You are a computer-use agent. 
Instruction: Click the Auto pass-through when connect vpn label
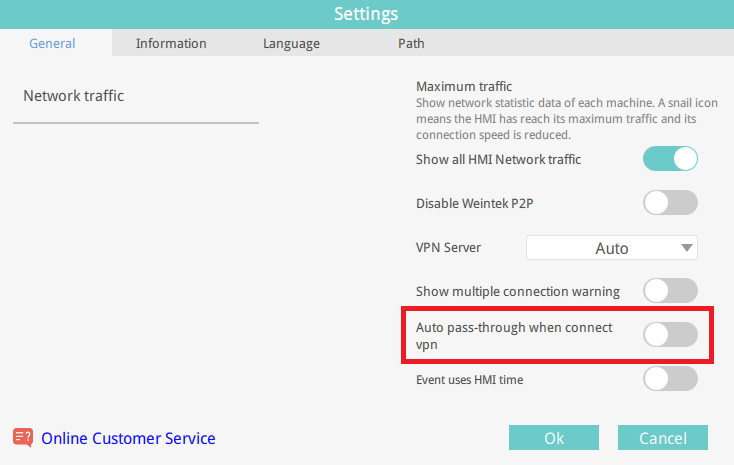514,336
